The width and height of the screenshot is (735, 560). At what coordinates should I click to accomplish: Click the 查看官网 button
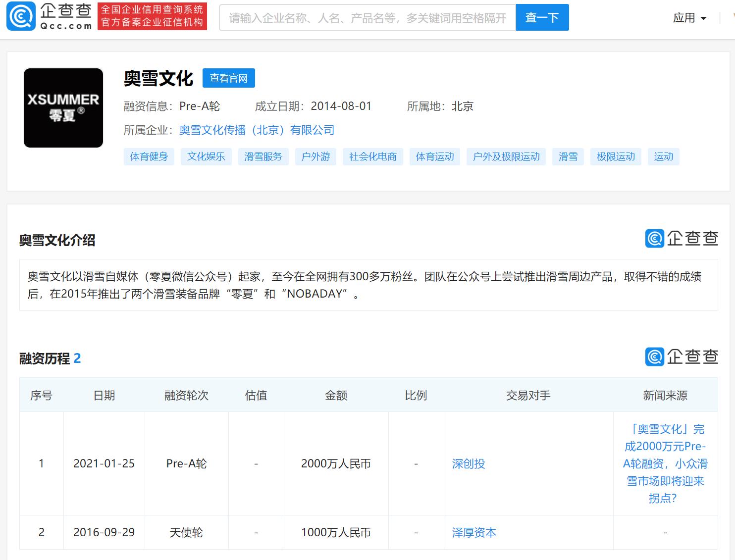pos(229,78)
